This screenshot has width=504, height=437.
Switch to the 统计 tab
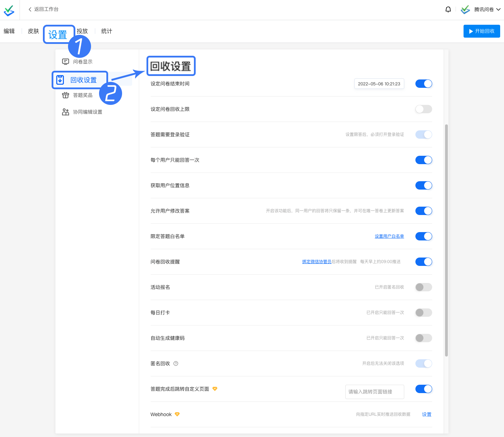point(106,31)
